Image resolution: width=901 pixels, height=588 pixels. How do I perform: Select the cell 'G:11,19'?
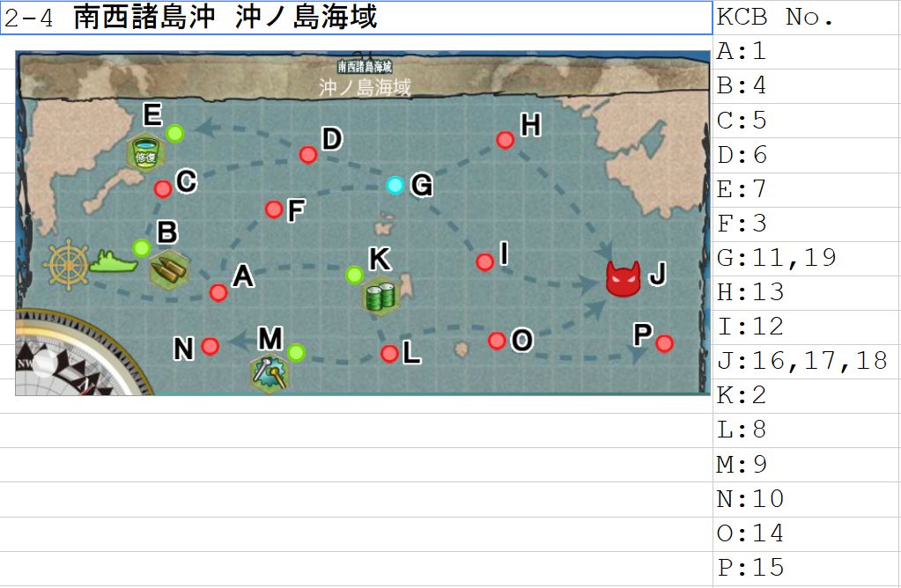[x=807, y=259]
